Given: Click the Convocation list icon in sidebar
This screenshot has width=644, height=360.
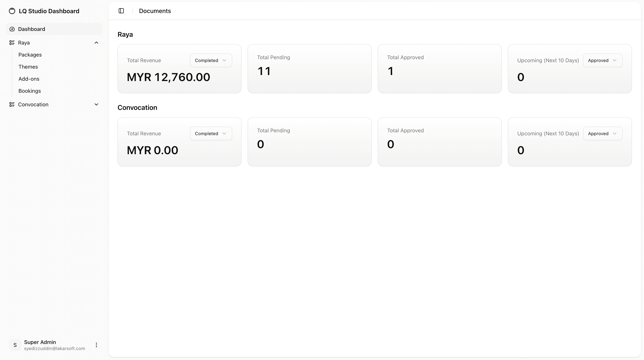Looking at the screenshot, I should 12,104.
